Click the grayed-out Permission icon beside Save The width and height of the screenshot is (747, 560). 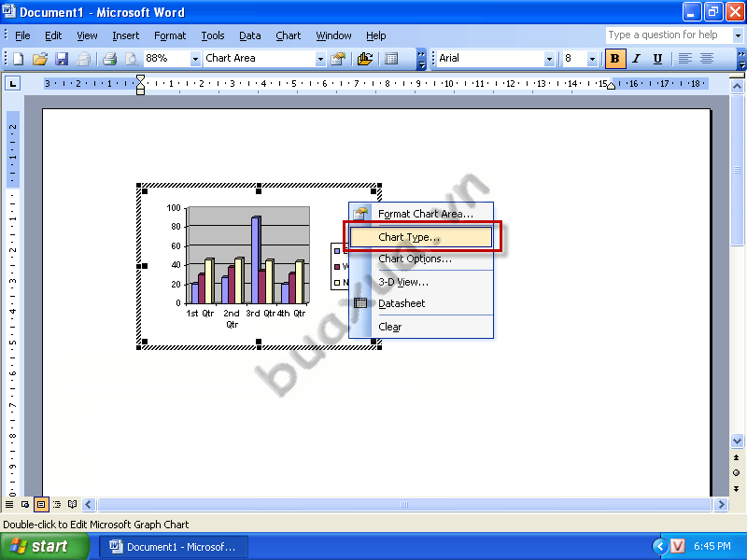(83, 59)
